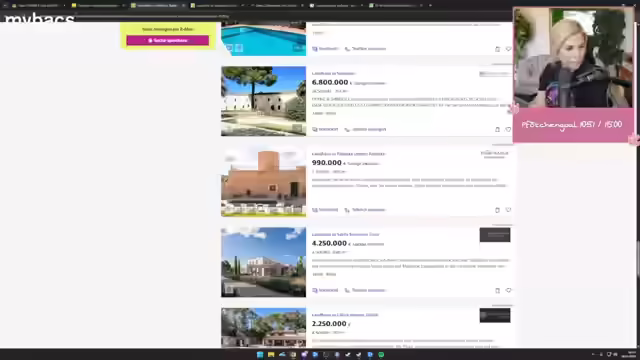Click the 4.250.000 € listing title link

tap(345, 234)
